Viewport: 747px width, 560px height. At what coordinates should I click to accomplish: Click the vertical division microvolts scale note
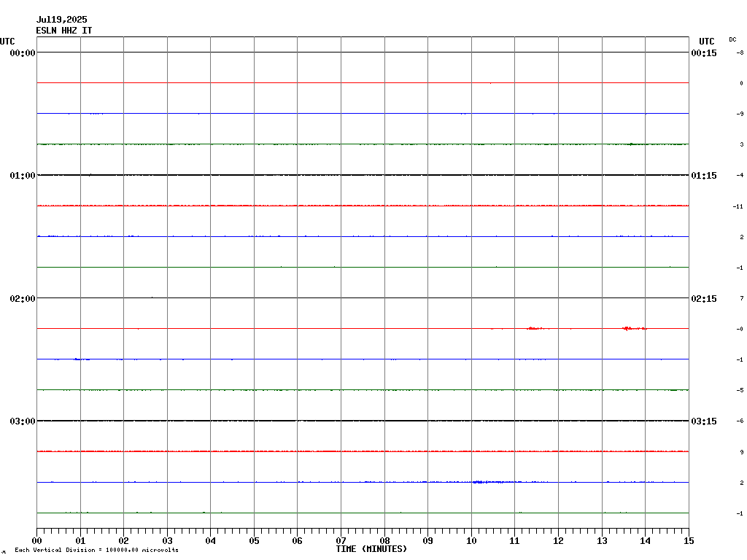pos(97,550)
